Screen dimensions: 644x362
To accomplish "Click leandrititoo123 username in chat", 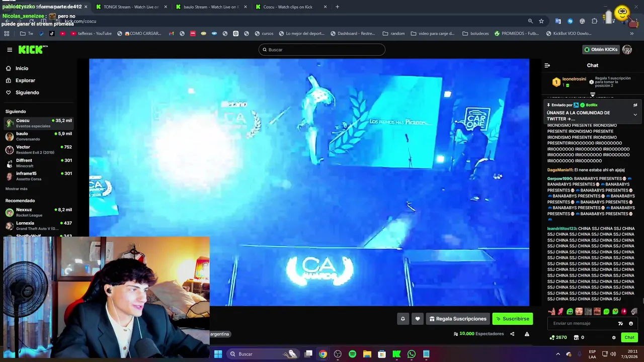I will point(562,228).
